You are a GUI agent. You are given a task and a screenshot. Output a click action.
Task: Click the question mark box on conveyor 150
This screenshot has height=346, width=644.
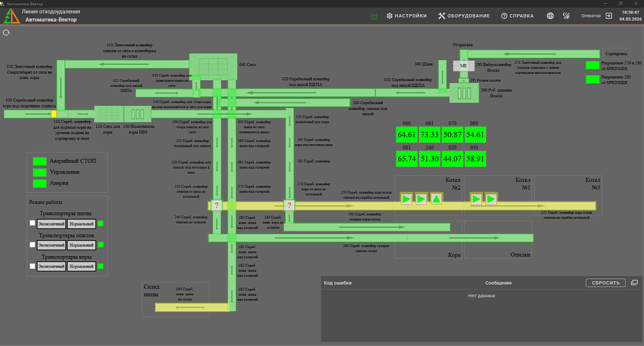pyautogui.click(x=289, y=205)
